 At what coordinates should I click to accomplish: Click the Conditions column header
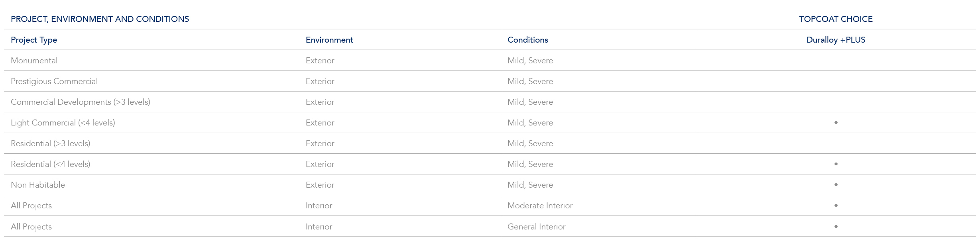tap(527, 40)
